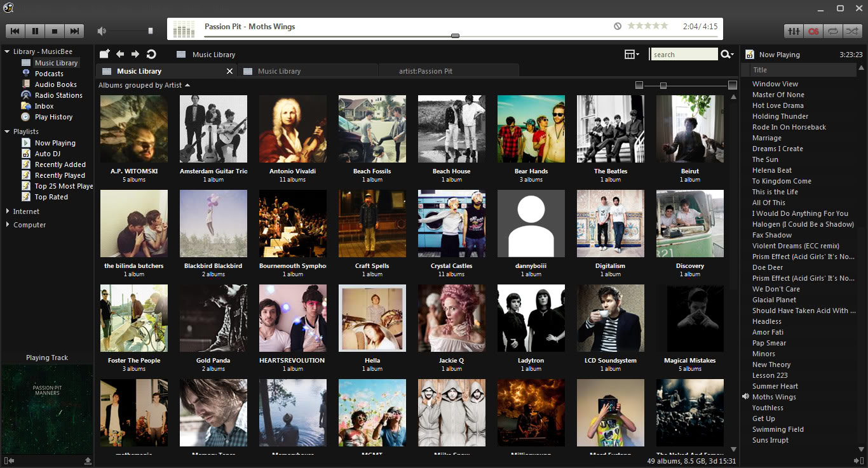868x468 pixels.
Task: Toggle shuffle mode
Action: click(852, 30)
